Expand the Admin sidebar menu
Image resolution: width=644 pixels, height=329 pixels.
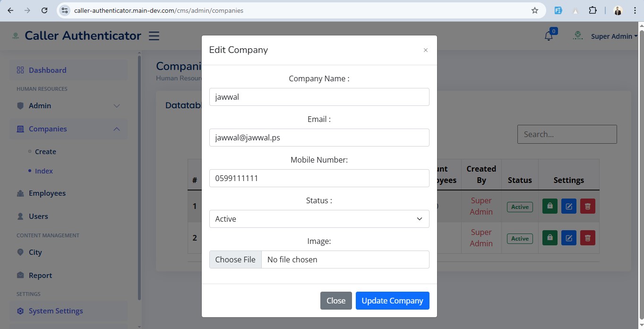click(69, 106)
